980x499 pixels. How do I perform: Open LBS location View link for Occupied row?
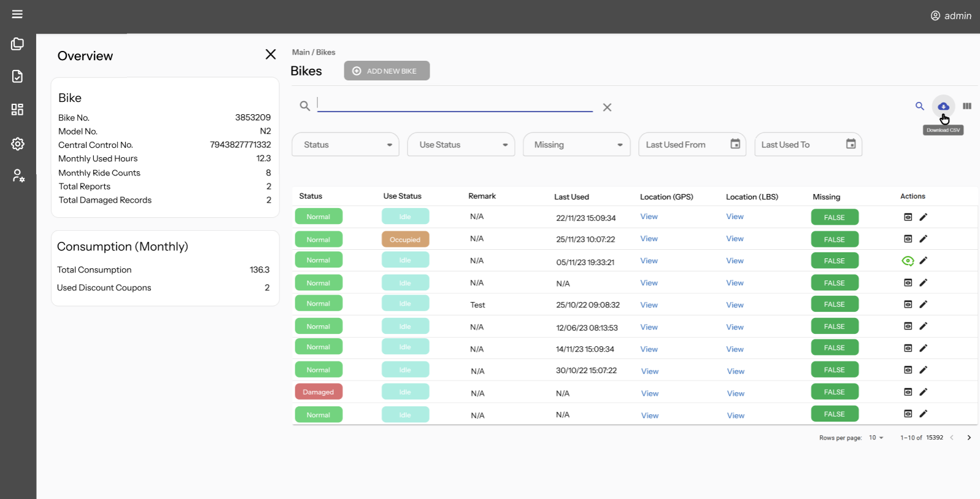click(735, 239)
